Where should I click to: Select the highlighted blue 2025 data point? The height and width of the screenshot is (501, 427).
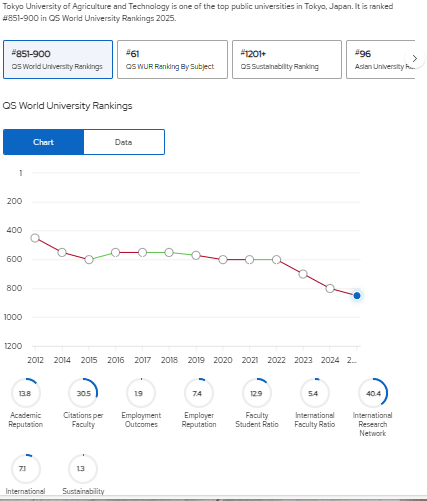[x=357, y=296]
